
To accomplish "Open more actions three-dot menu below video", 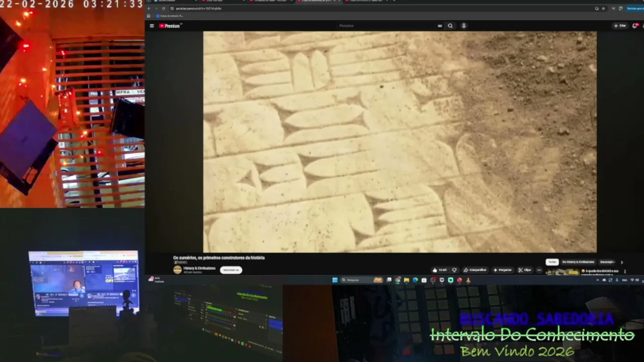I will click(539, 270).
